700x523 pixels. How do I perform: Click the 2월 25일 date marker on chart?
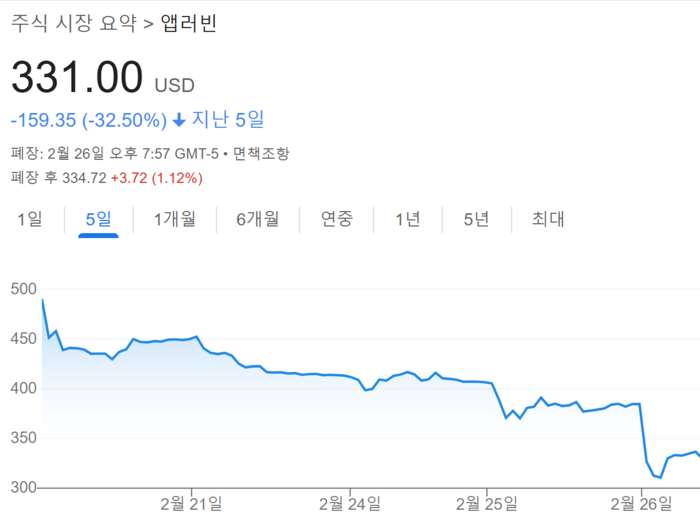coord(485,500)
